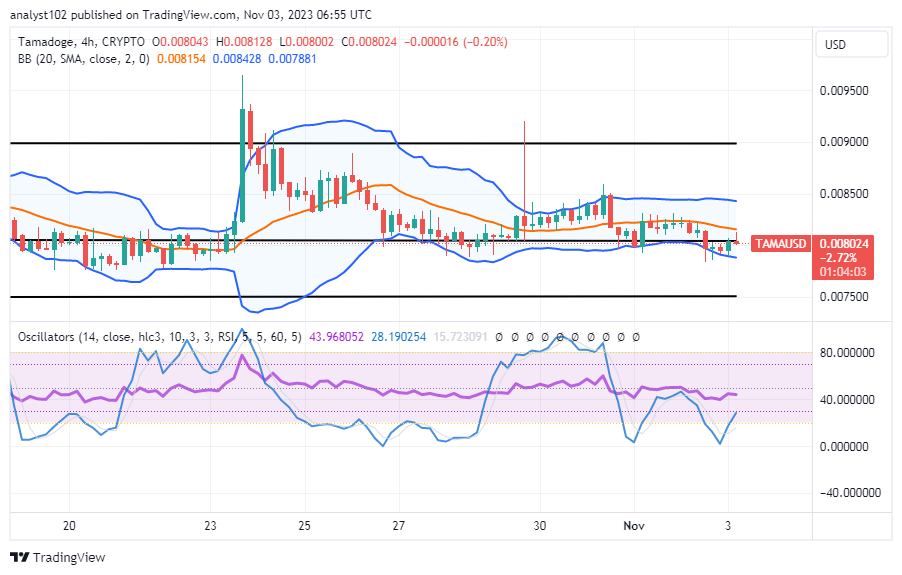The height and width of the screenshot is (575, 902).
Task: Click the date label 20 on time axis
Action: (69, 526)
